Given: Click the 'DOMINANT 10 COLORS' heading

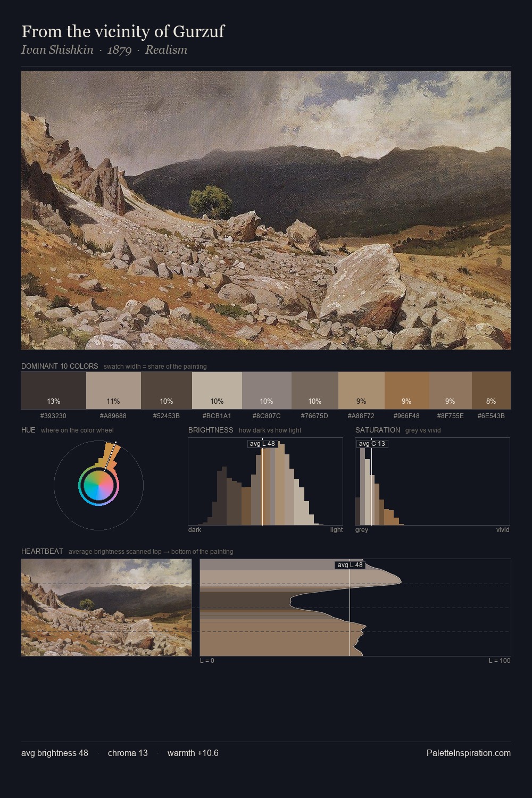Looking at the screenshot, I should point(60,367).
